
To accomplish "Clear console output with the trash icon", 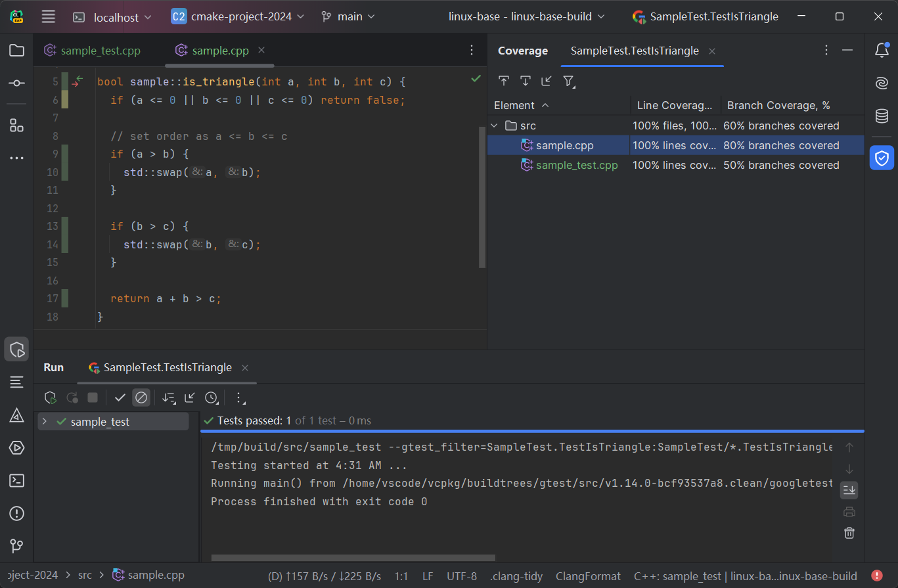I will point(849,533).
